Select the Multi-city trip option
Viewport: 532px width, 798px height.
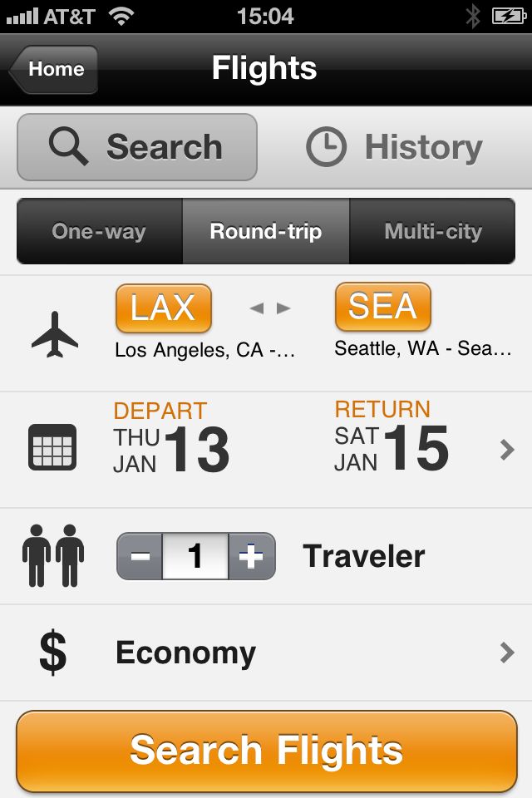(433, 231)
